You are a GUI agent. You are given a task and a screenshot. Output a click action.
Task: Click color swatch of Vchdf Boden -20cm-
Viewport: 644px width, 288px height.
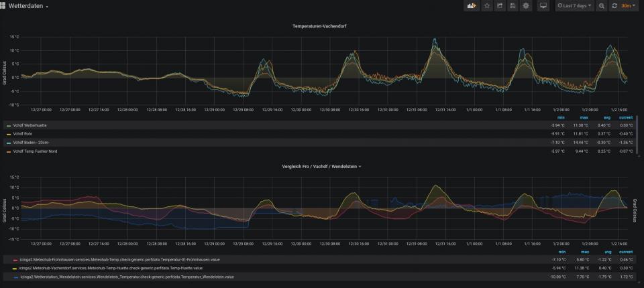pyautogui.click(x=8, y=143)
